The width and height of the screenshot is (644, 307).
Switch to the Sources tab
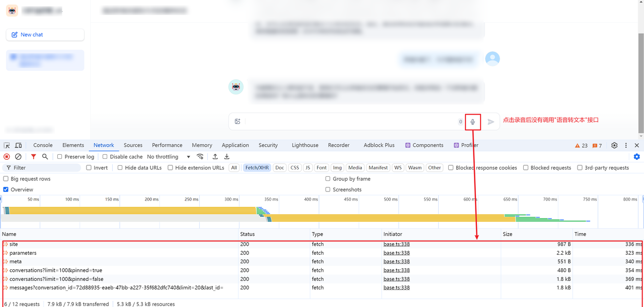133,145
